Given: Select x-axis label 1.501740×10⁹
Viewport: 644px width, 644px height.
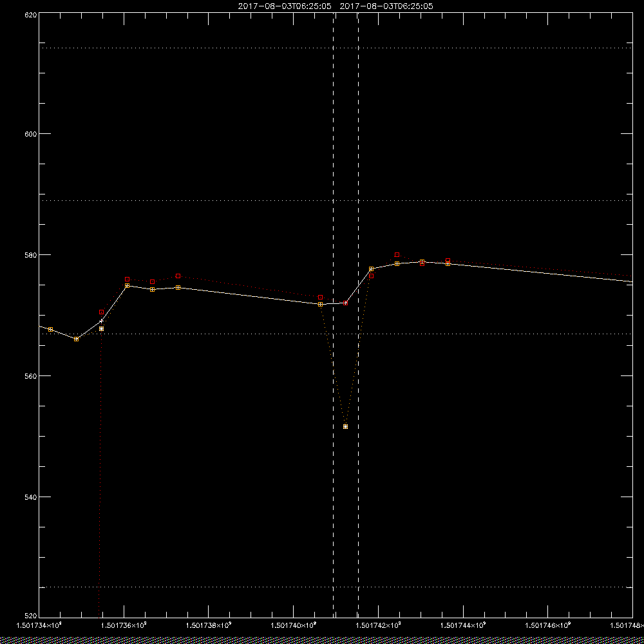Looking at the screenshot, I should 294,625.
